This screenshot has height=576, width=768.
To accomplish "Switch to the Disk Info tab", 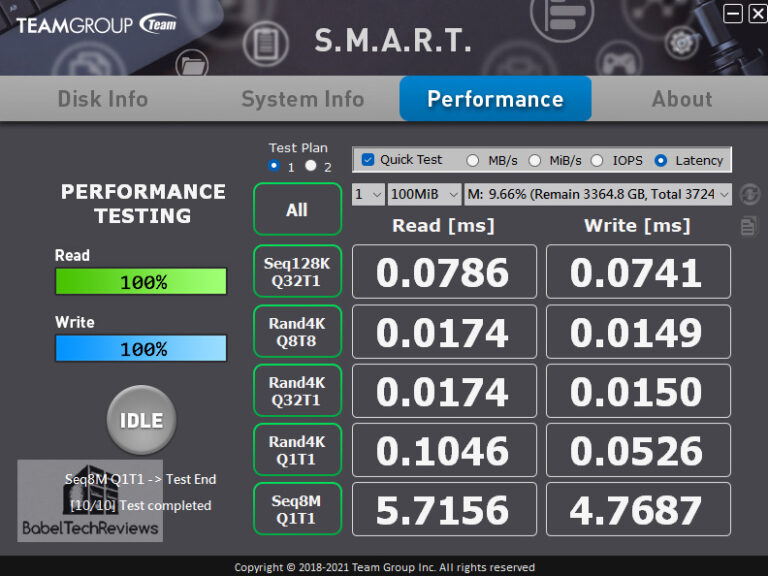I will 103,99.
